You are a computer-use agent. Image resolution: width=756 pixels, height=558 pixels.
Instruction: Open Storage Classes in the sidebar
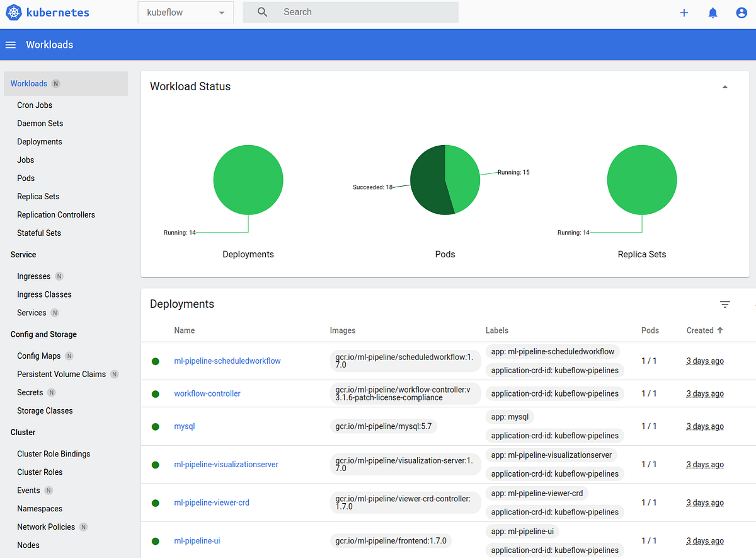(45, 410)
